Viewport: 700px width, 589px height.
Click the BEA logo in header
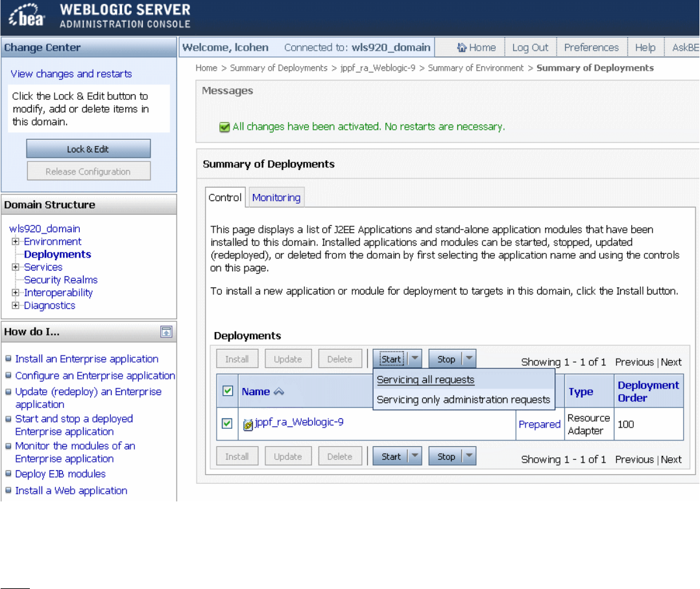click(x=27, y=15)
